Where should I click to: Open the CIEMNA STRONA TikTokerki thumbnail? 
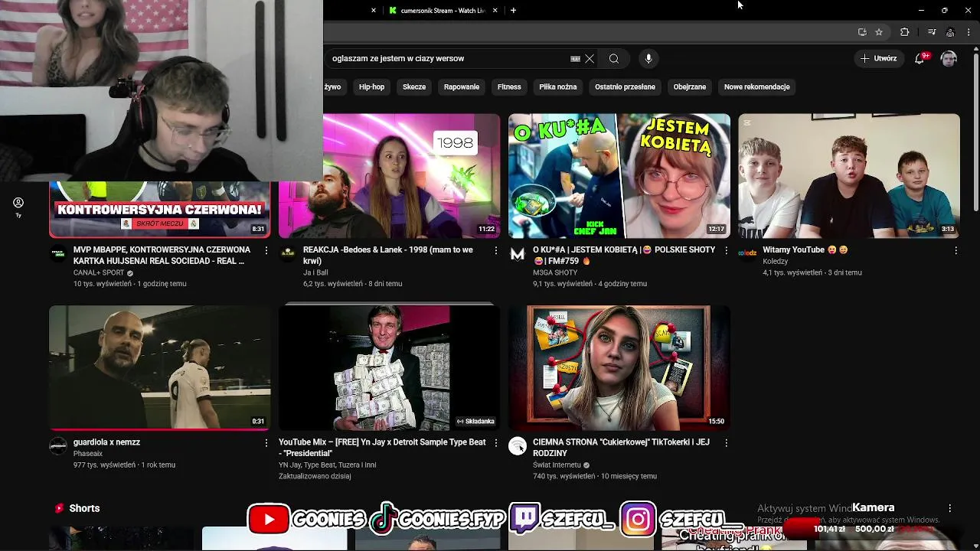point(619,368)
